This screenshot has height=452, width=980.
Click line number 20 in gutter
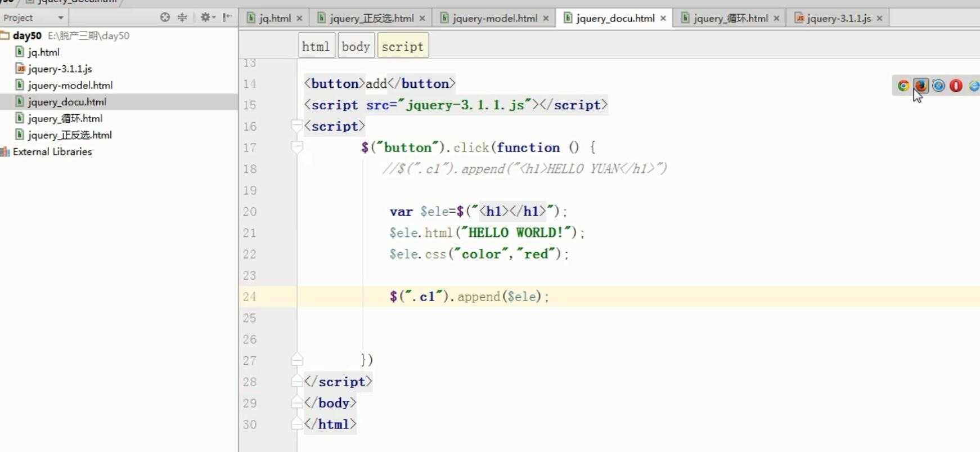coord(250,212)
